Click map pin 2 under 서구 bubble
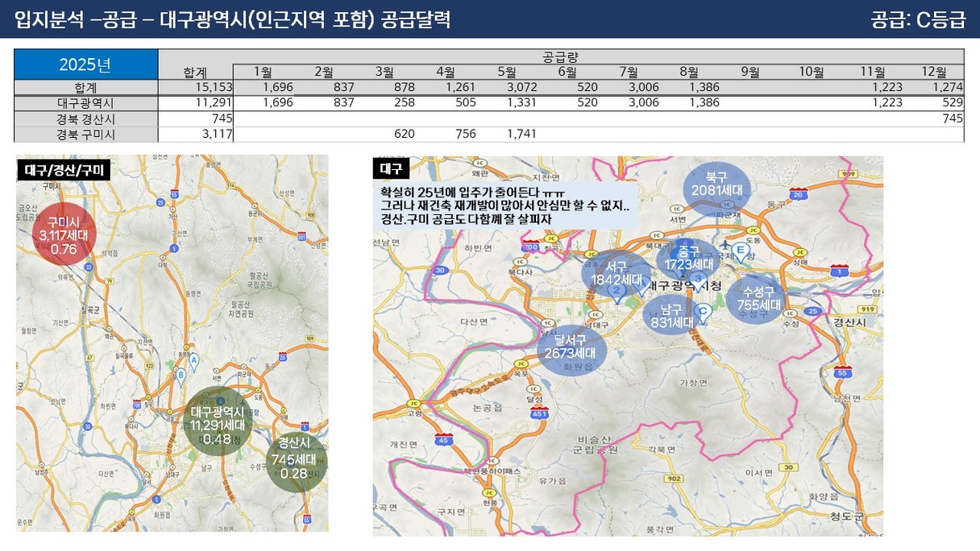 point(617,293)
